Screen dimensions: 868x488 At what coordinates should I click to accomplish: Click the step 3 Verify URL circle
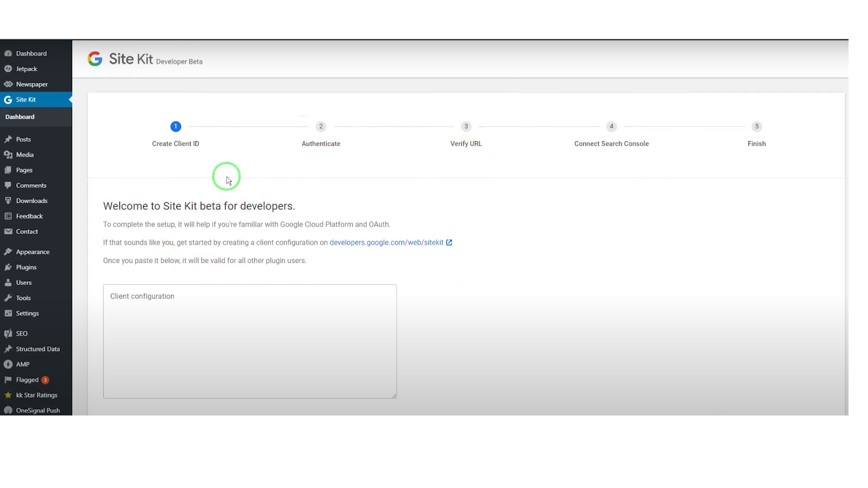[466, 126]
